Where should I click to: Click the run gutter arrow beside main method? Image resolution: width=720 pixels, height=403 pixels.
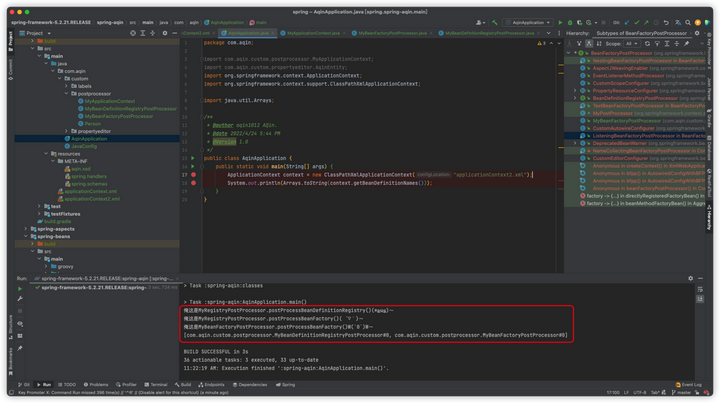pos(194,166)
